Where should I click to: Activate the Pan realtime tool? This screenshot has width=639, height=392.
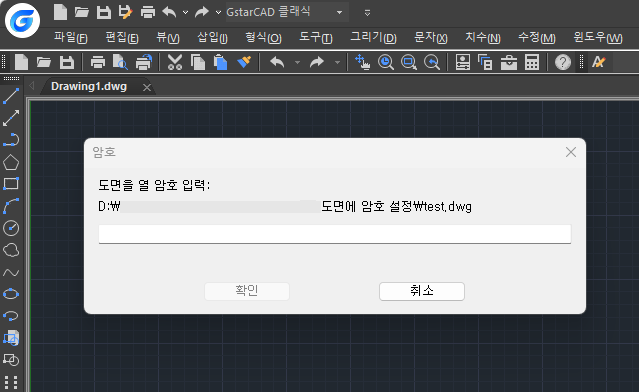click(362, 62)
